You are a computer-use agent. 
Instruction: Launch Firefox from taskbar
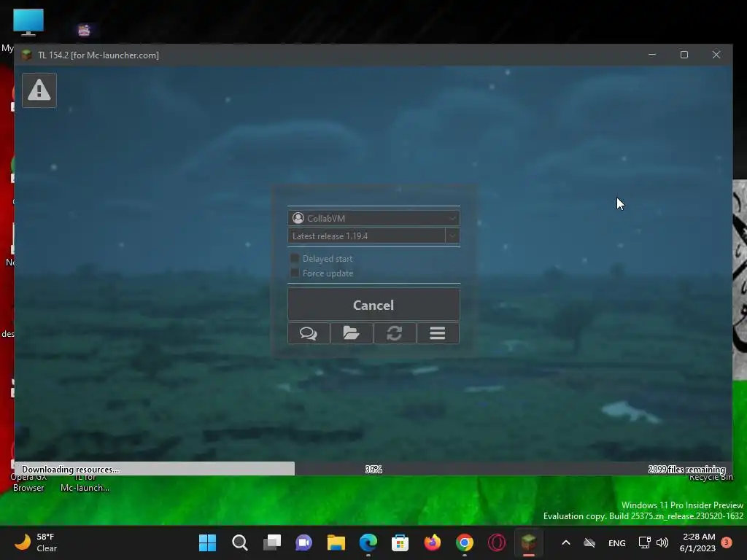click(433, 542)
